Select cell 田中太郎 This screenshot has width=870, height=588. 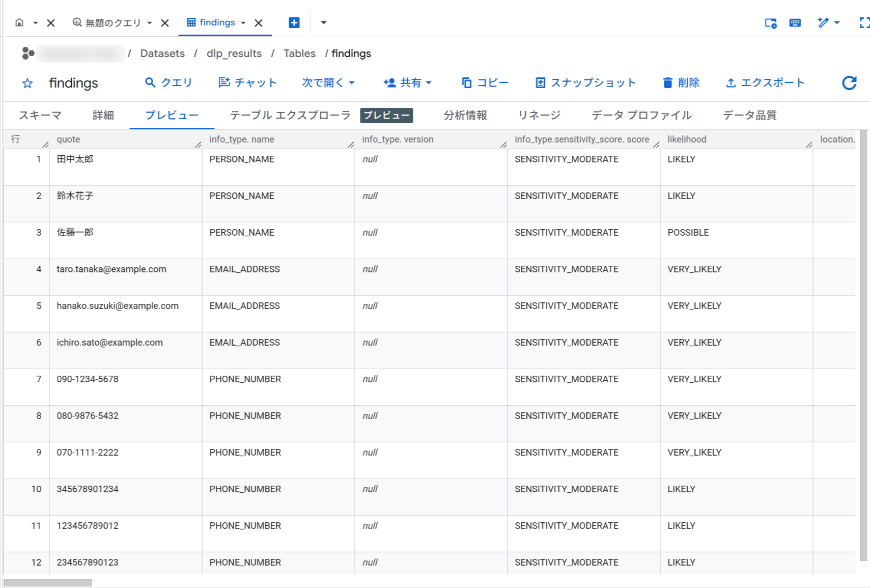pos(126,167)
